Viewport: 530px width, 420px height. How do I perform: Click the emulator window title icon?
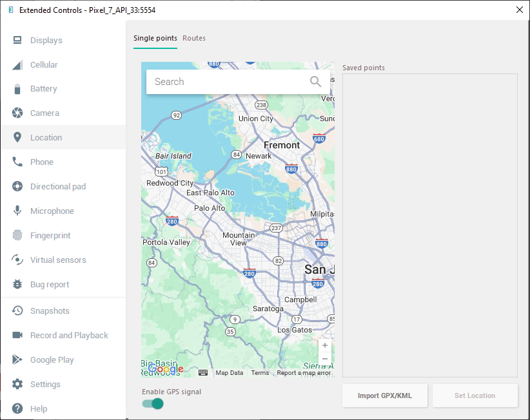tap(11, 10)
